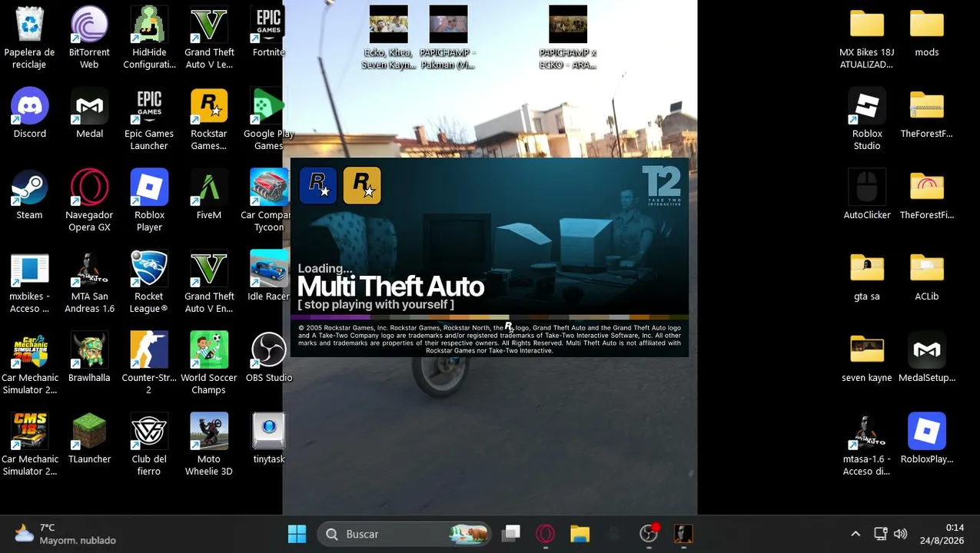This screenshot has height=553, width=980.
Task: Open the Windows Start menu
Action: point(297,534)
